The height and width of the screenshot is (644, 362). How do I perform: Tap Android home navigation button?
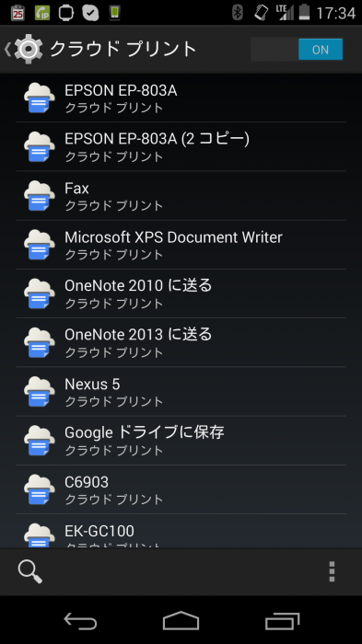point(181,620)
